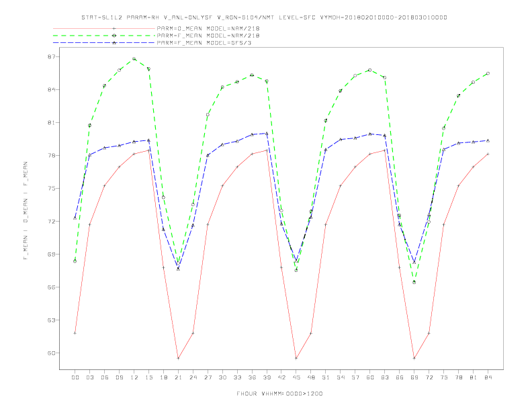The image size is (532, 411).
Task: Click x-axis tick label 30
Action: coord(222,377)
